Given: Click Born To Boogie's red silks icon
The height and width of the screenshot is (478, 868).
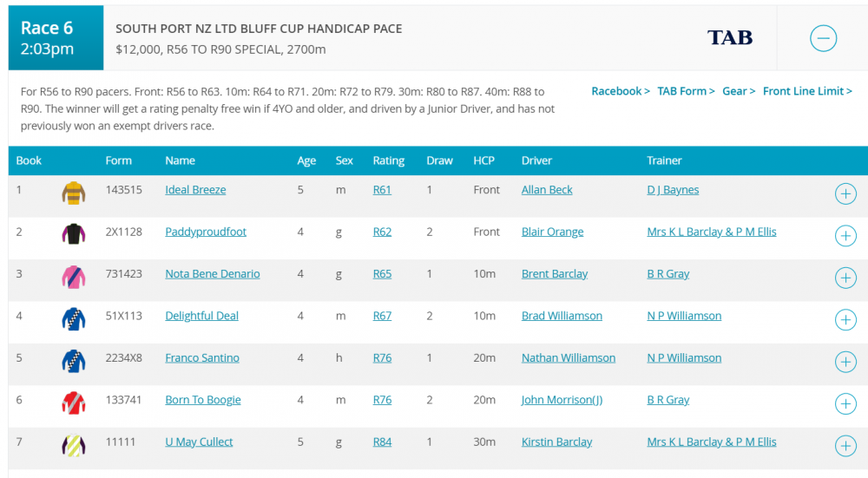Looking at the screenshot, I should tap(74, 402).
